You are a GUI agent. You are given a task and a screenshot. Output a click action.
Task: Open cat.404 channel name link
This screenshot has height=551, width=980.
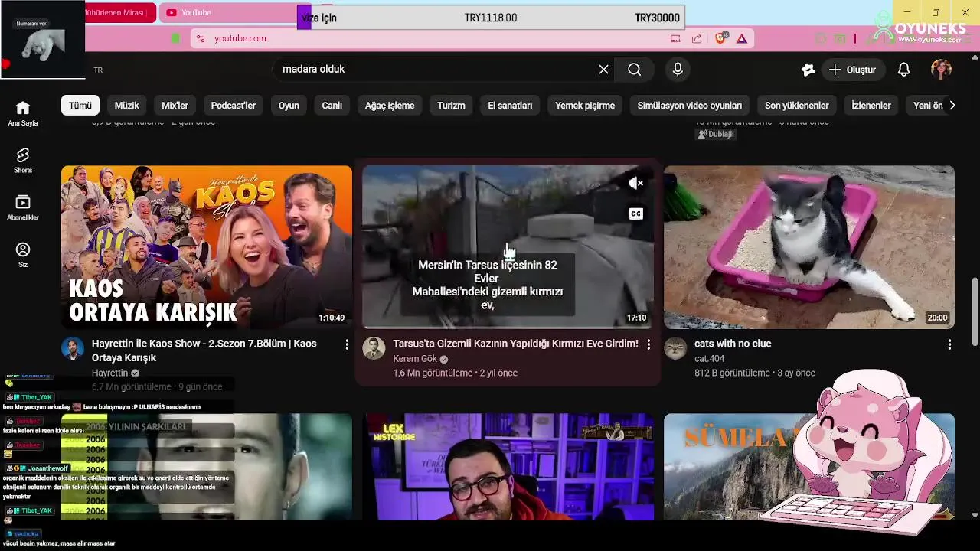[x=709, y=358]
